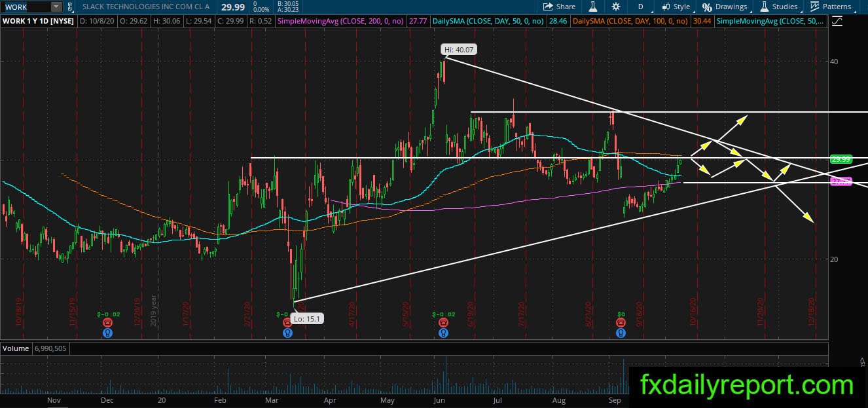Click the Jun month label on time axis

coord(439,399)
